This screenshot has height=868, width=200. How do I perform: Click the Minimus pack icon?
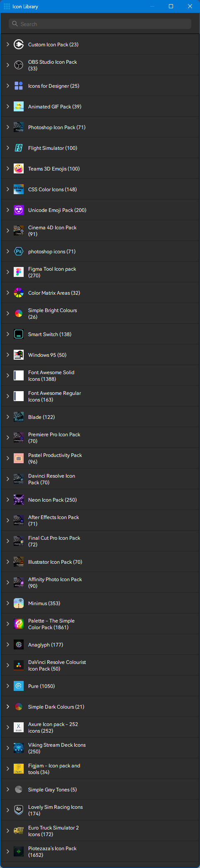coord(19,603)
